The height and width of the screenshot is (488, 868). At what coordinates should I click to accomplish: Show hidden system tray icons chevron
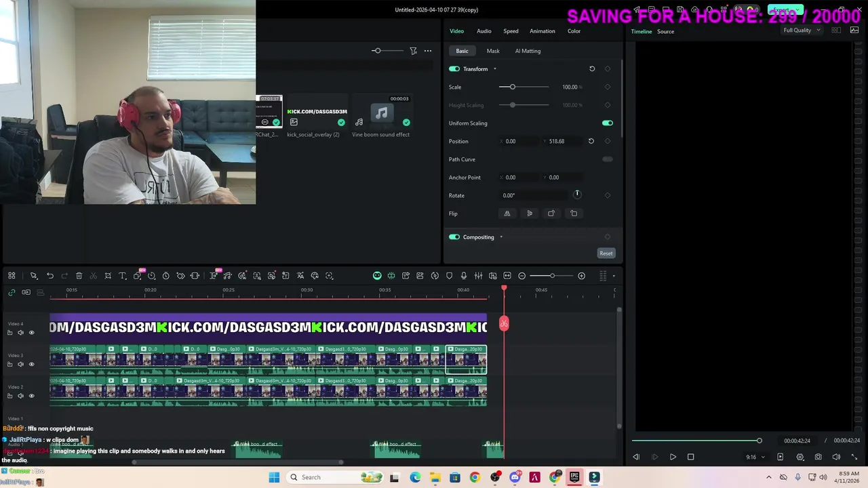tap(768, 477)
